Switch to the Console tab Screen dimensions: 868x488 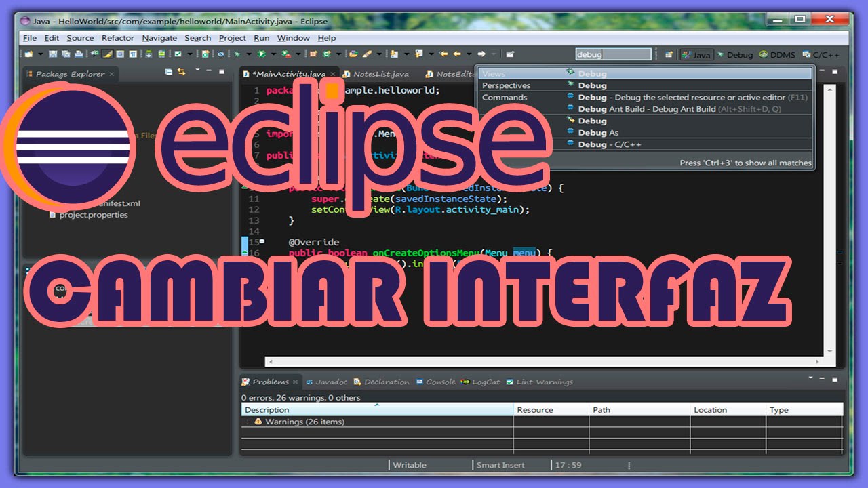point(435,382)
